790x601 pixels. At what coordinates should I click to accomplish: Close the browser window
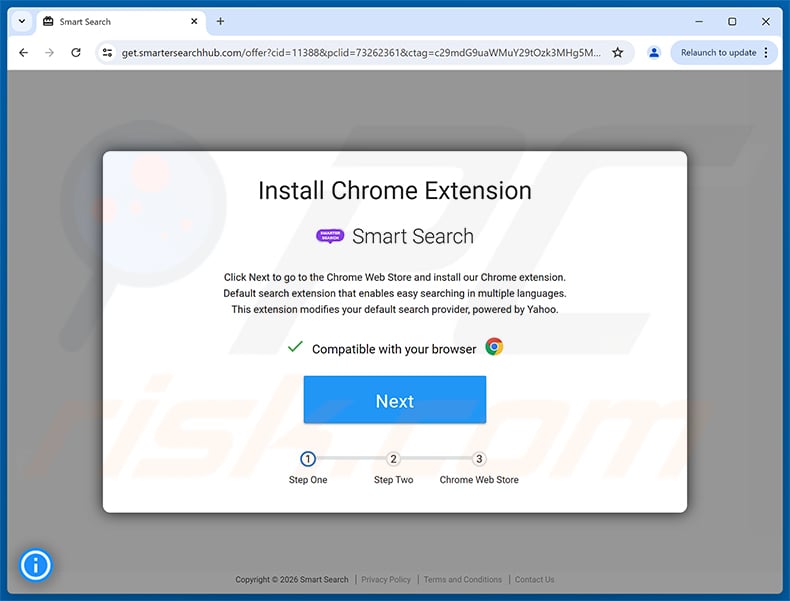coord(766,21)
